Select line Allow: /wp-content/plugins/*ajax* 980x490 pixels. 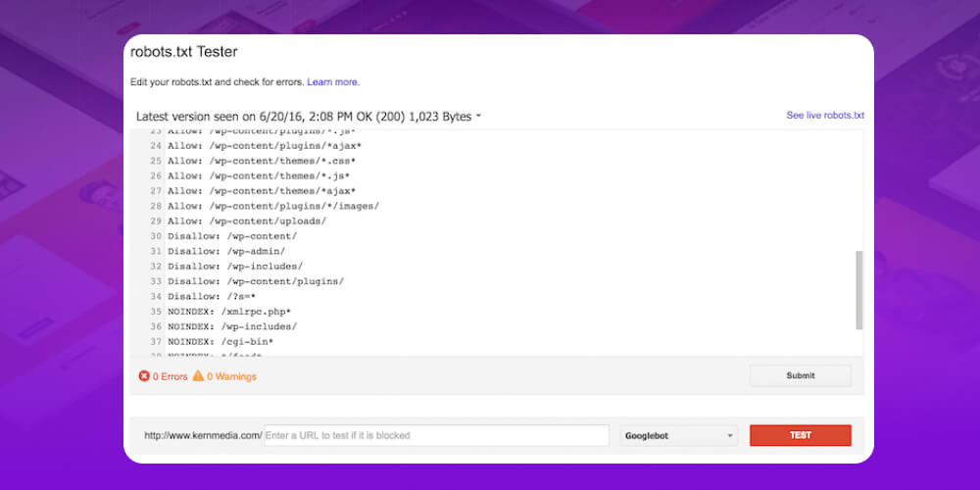(x=265, y=146)
